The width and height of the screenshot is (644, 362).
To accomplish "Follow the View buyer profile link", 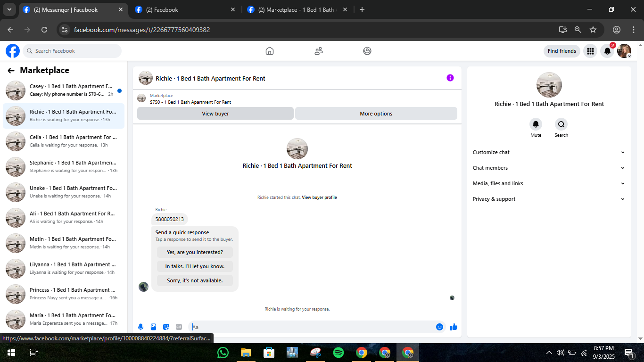I will pyautogui.click(x=319, y=197).
